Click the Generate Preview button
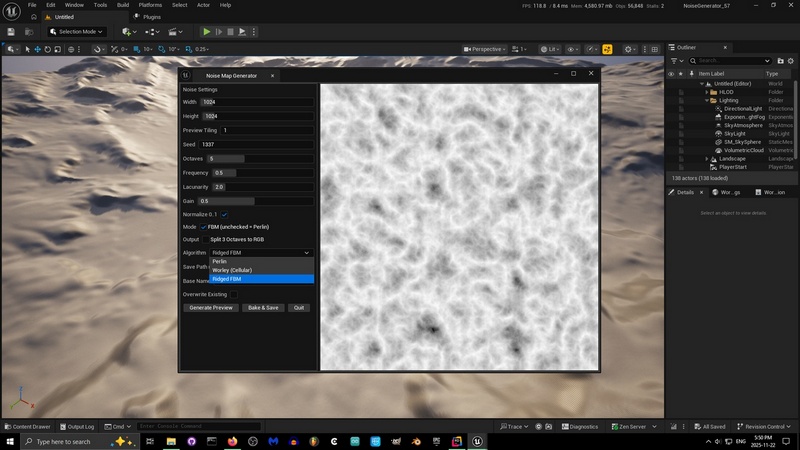Image resolution: width=800 pixels, height=450 pixels. click(211, 308)
